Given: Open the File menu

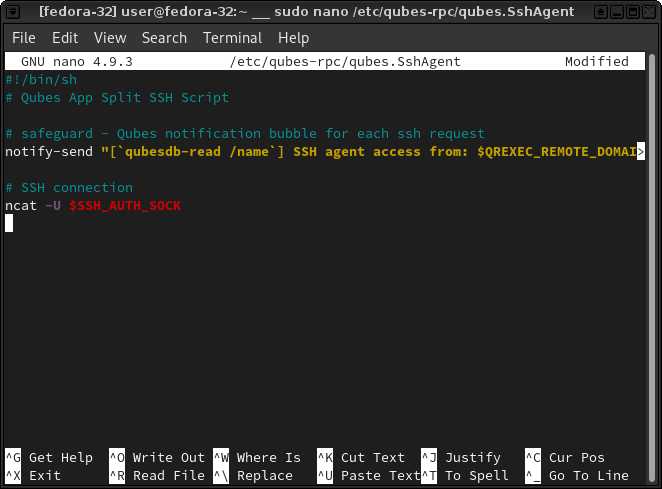Looking at the screenshot, I should pos(23,38).
